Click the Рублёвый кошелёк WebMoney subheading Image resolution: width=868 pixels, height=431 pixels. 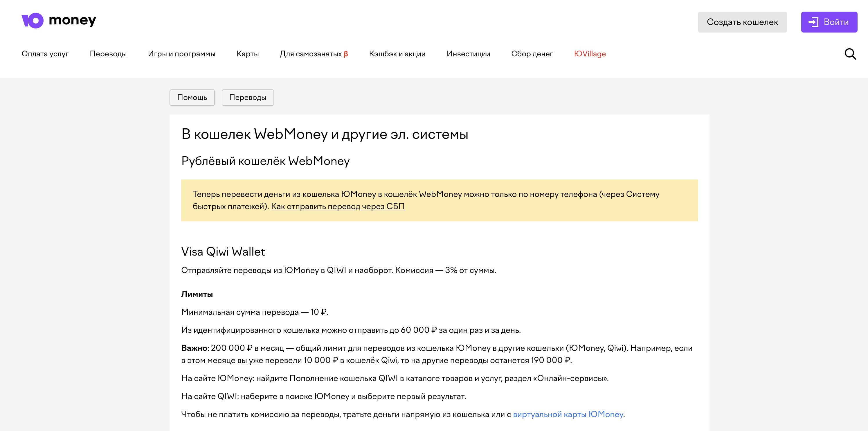pos(265,161)
